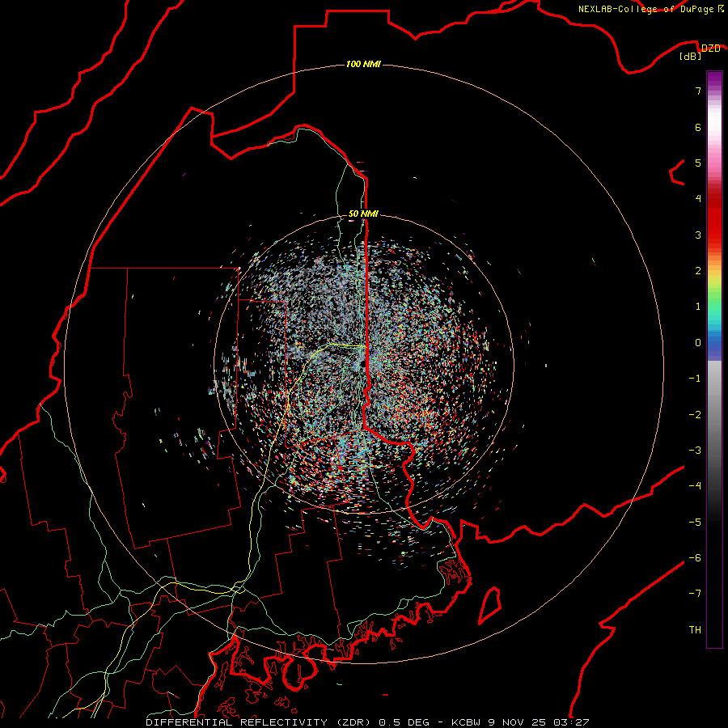Image resolution: width=728 pixels, height=728 pixels.
Task: Click the 0 value on color scale
Action: pos(698,343)
